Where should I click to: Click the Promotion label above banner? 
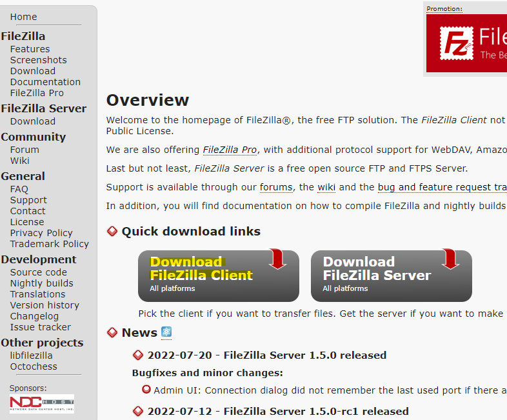[444, 9]
